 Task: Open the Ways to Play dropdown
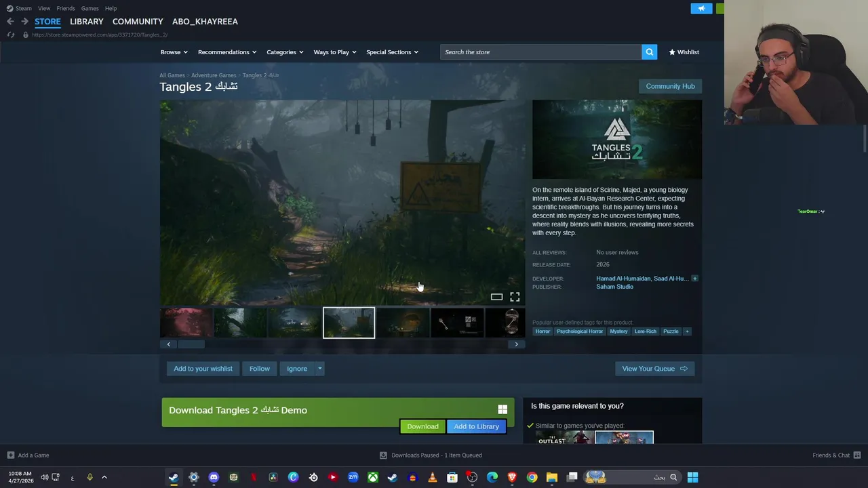pyautogui.click(x=335, y=52)
